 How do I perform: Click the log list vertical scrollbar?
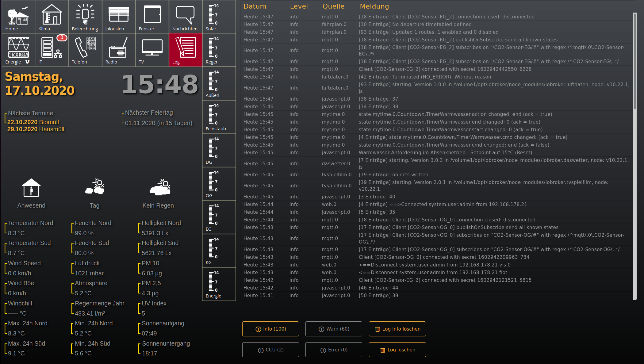tap(634, 61)
